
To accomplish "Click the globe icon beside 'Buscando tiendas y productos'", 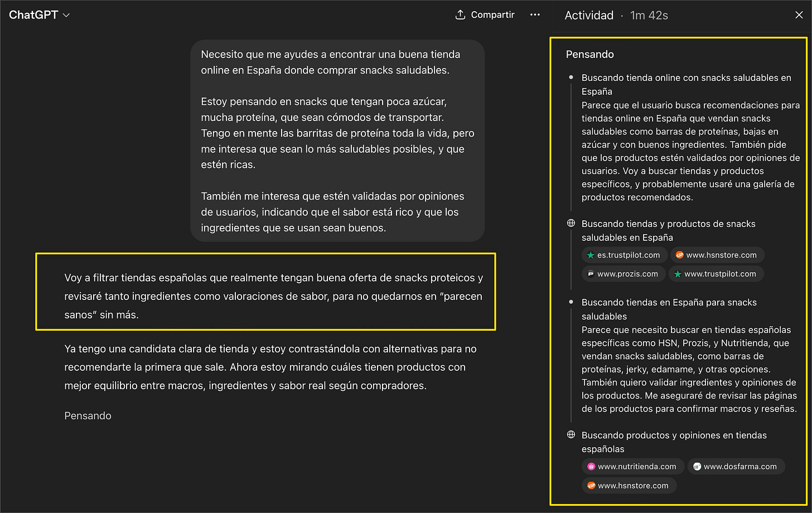I will point(571,223).
